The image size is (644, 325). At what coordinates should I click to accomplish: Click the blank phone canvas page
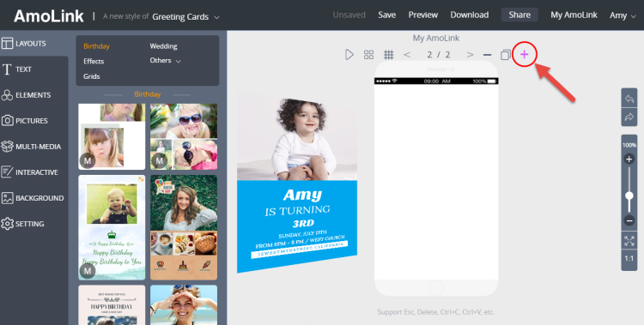(436, 182)
